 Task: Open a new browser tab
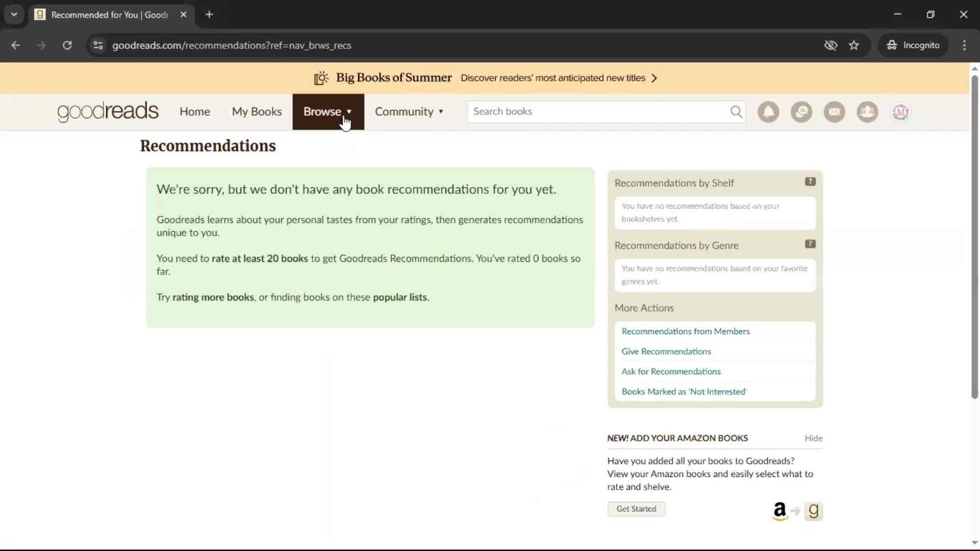click(209, 15)
